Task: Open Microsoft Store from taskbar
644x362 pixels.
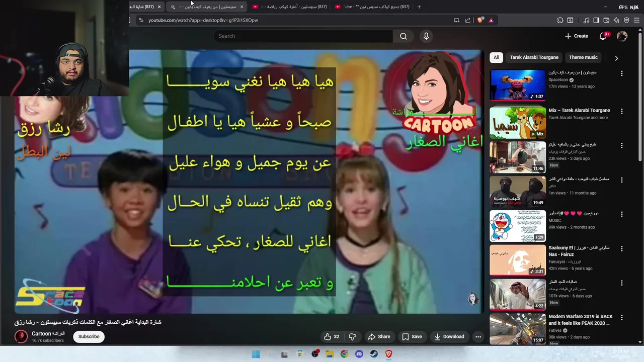Action: pos(300,354)
